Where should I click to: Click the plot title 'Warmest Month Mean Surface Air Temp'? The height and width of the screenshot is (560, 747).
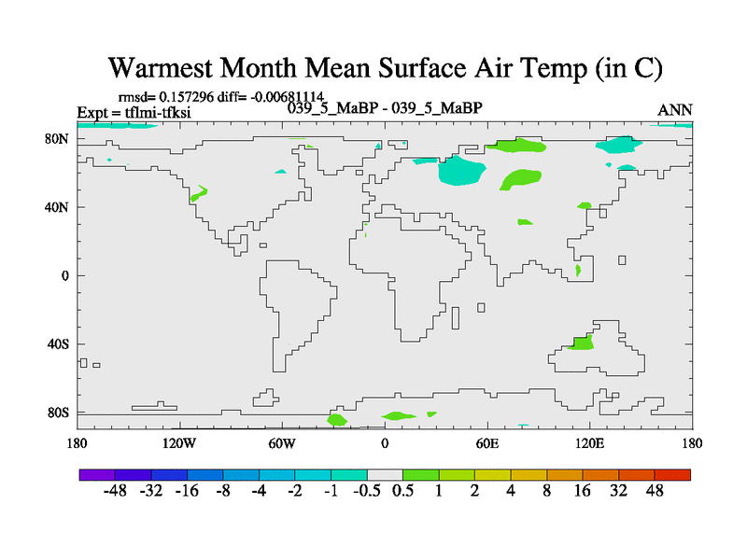coord(385,68)
